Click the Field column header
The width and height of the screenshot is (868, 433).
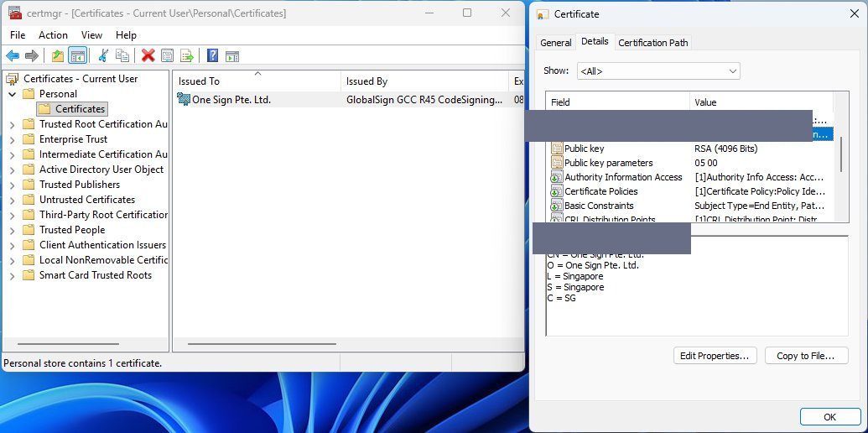(x=618, y=102)
